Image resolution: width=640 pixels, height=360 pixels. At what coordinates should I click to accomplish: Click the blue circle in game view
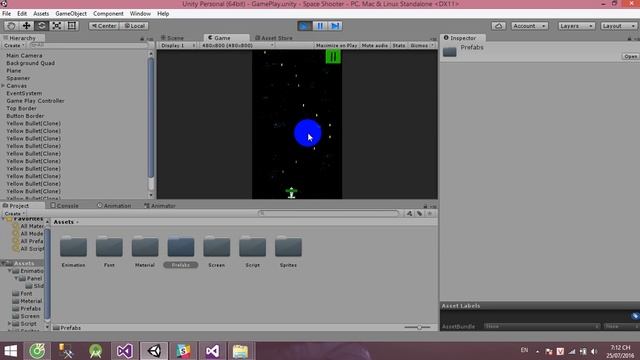pos(308,133)
